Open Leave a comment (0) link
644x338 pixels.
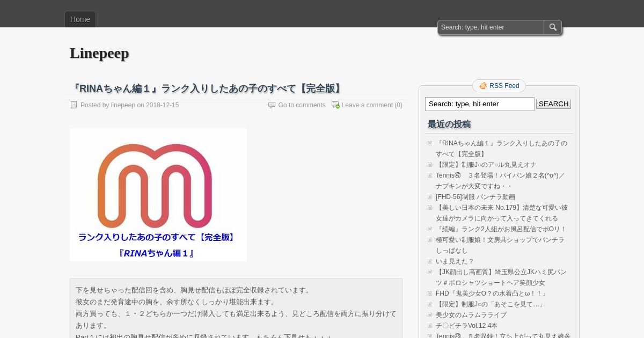tap(372, 105)
